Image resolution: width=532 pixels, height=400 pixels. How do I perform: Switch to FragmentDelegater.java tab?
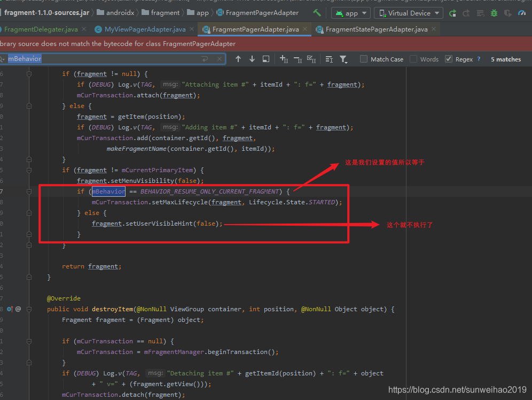[41, 29]
